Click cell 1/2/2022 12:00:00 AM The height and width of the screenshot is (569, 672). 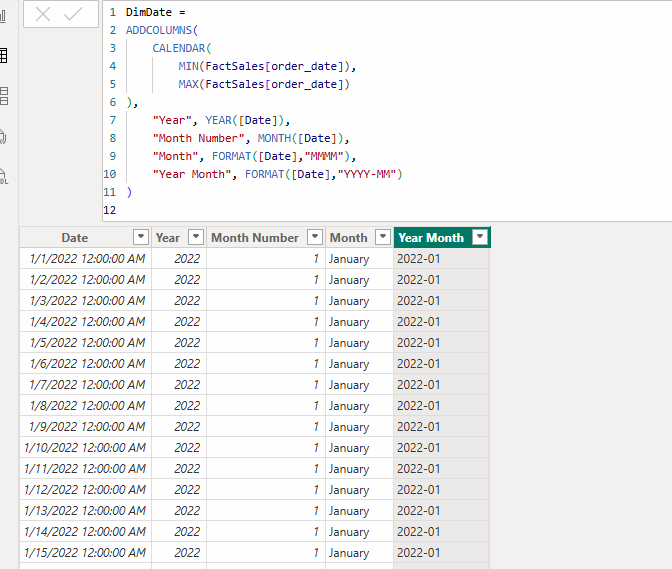[87, 280]
